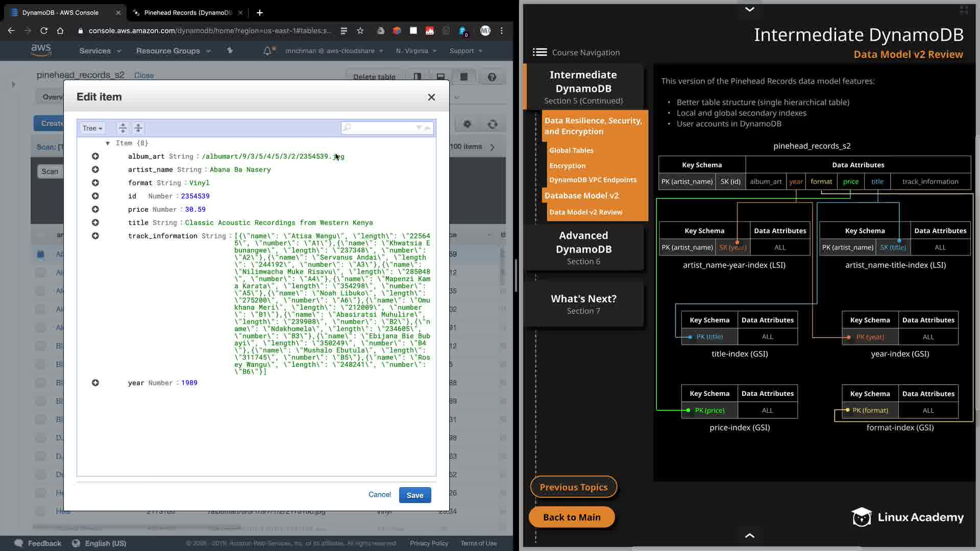Collapse the Item {8} tree node
The width and height of the screenshot is (980, 551).
tap(108, 143)
